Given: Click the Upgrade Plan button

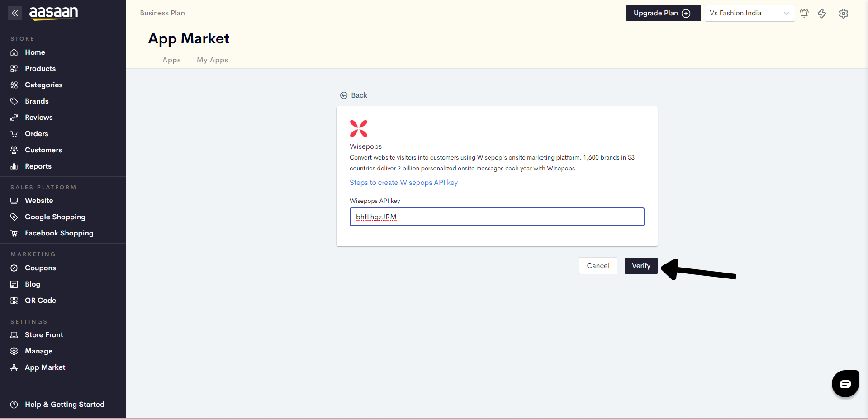Looking at the screenshot, I should coord(664,13).
